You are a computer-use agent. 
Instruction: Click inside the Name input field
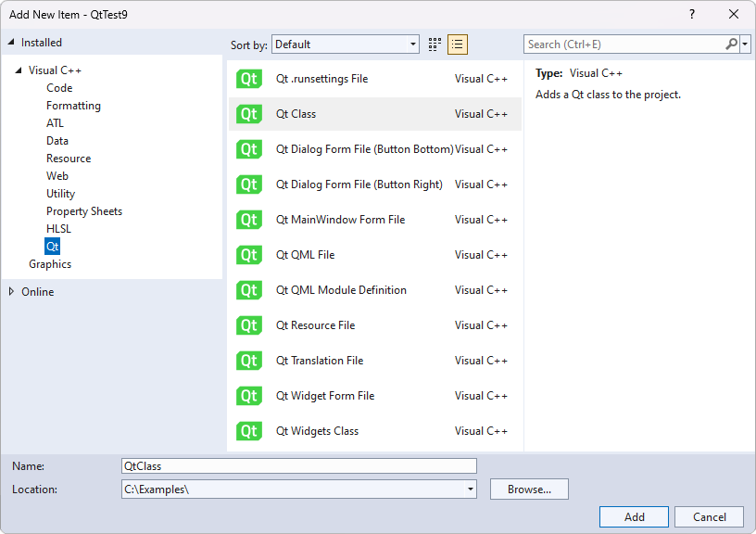coord(296,465)
